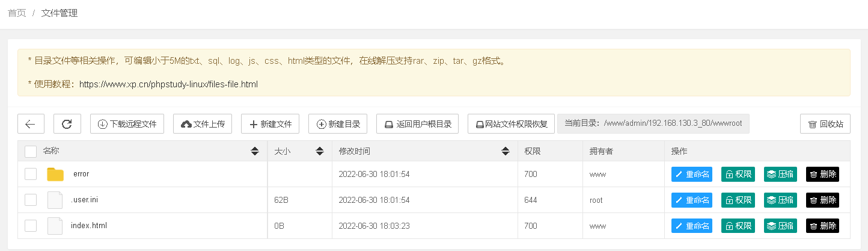Check the box for the error folder

tap(31, 174)
